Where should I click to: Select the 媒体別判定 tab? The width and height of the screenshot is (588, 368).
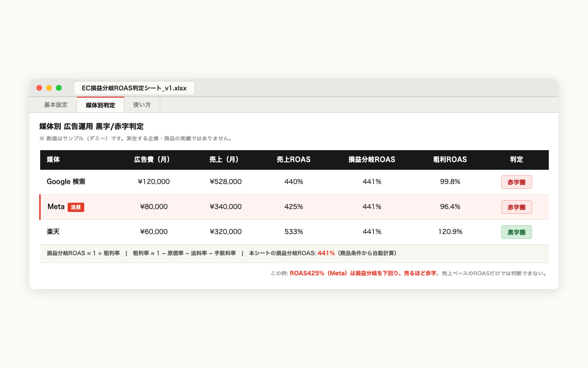100,105
